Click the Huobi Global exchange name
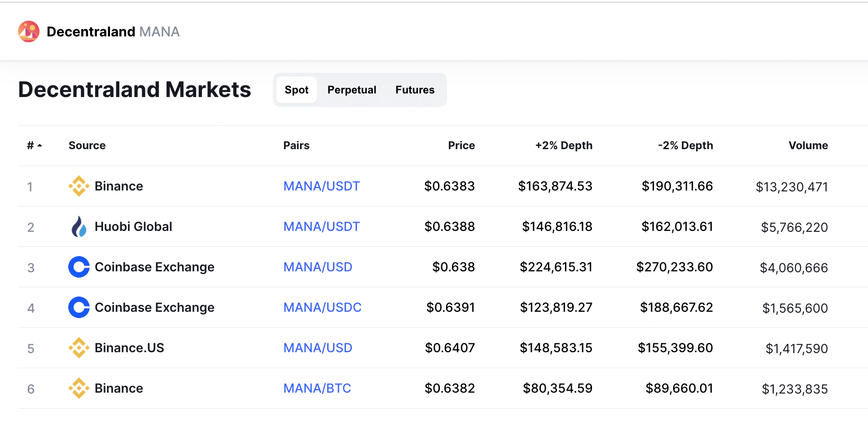868x425 pixels. [x=133, y=226]
